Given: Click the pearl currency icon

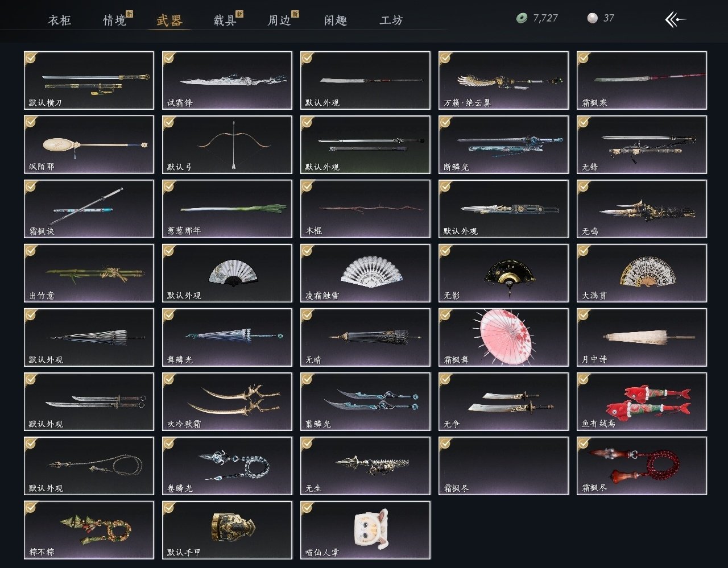Looking at the screenshot, I should (x=592, y=18).
